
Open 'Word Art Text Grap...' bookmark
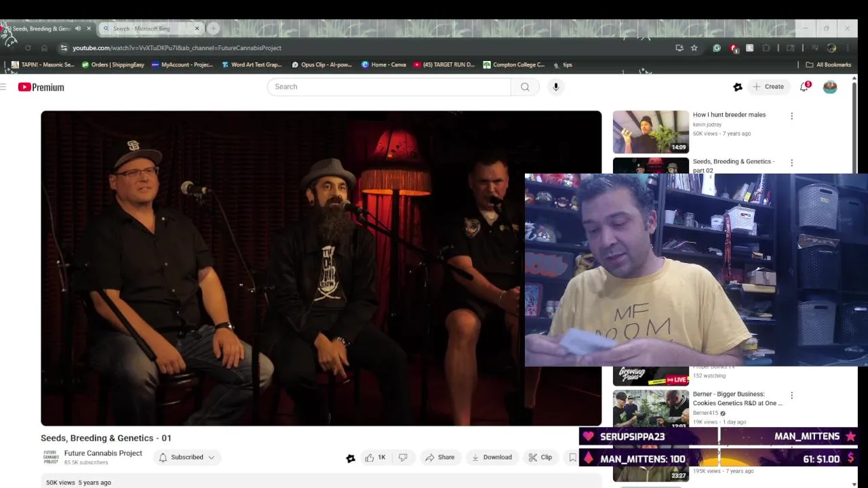coord(252,65)
